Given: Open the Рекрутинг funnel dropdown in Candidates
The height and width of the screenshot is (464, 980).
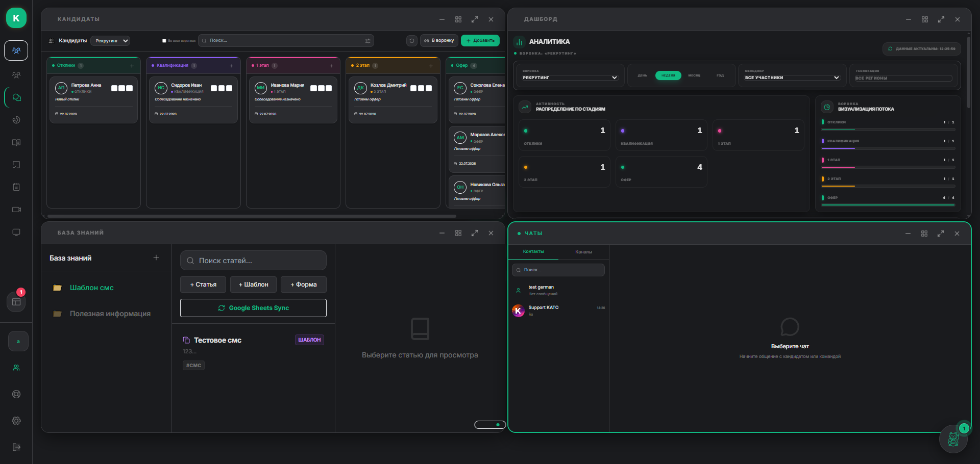Looking at the screenshot, I should 110,41.
